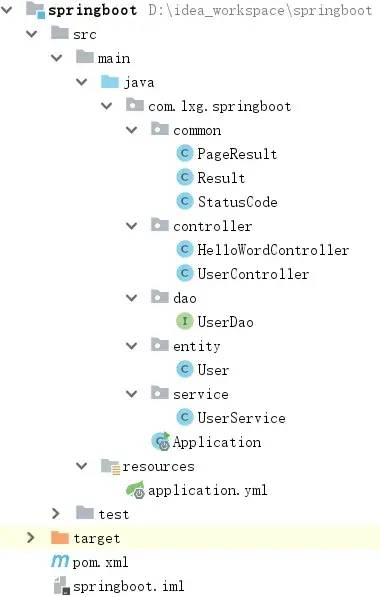Click the application.yml Spring config icon
380x597 pixels.
[136, 490]
